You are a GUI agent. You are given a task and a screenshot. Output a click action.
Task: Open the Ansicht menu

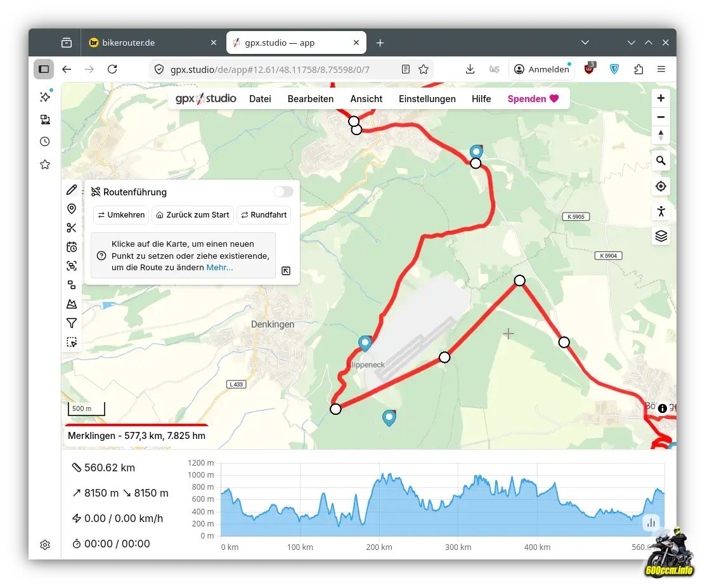(x=366, y=99)
